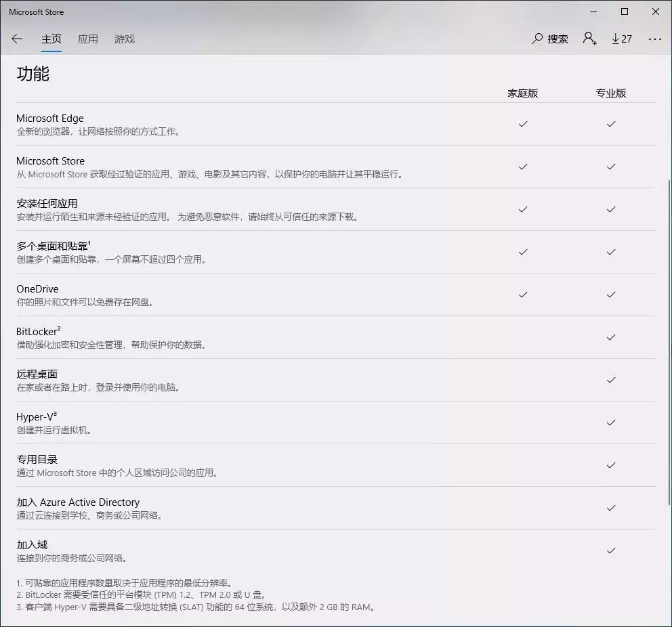
Task: Click the 家庭版 checkmark for Microsoft Store
Action: point(523,167)
